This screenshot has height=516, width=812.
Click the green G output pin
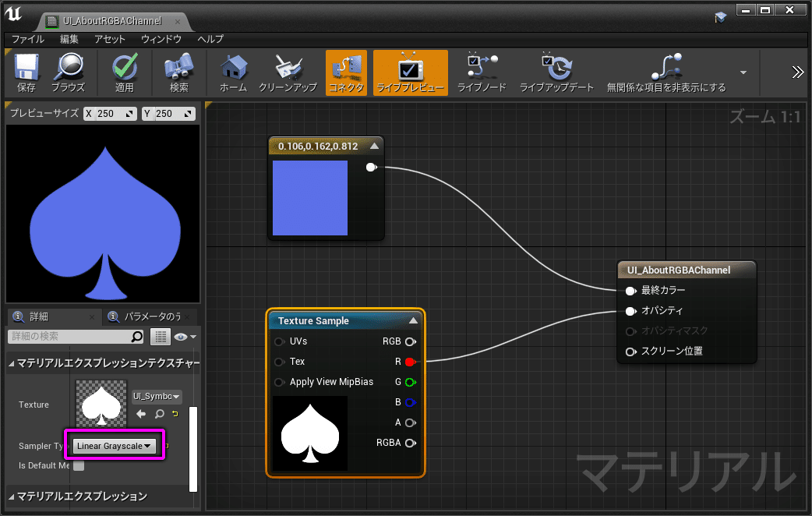pos(410,382)
